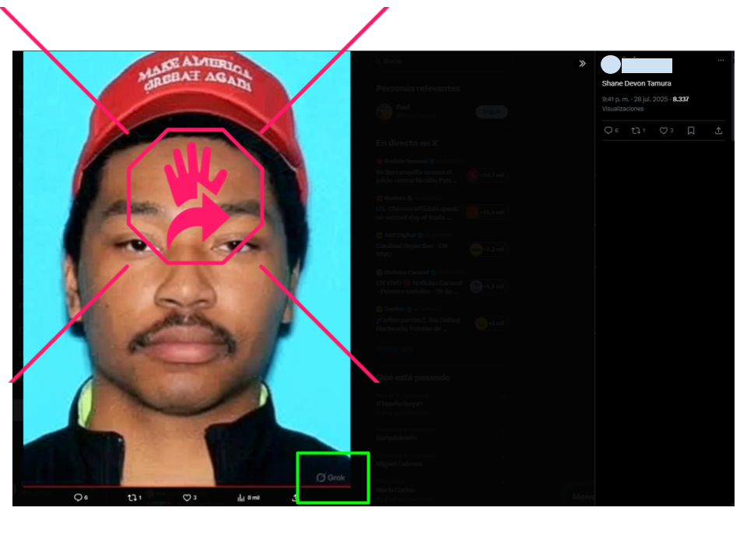Click the 'Visualizaciones' label

(x=622, y=109)
